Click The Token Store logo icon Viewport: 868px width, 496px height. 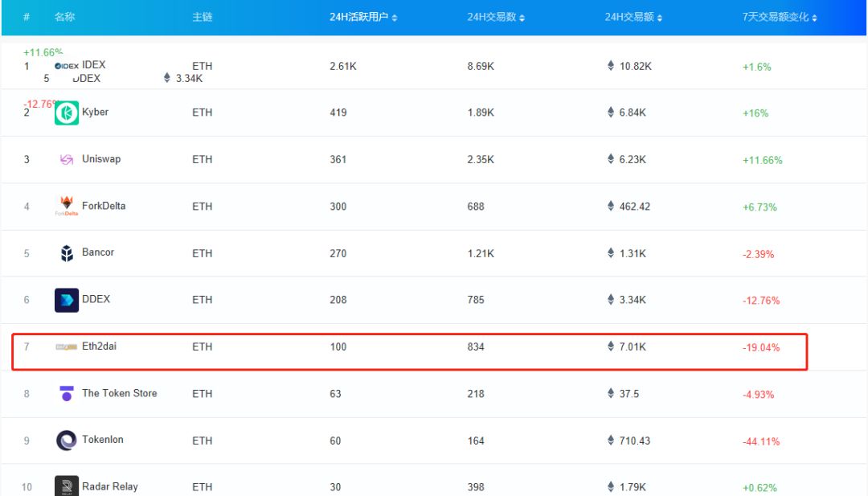[x=67, y=394]
